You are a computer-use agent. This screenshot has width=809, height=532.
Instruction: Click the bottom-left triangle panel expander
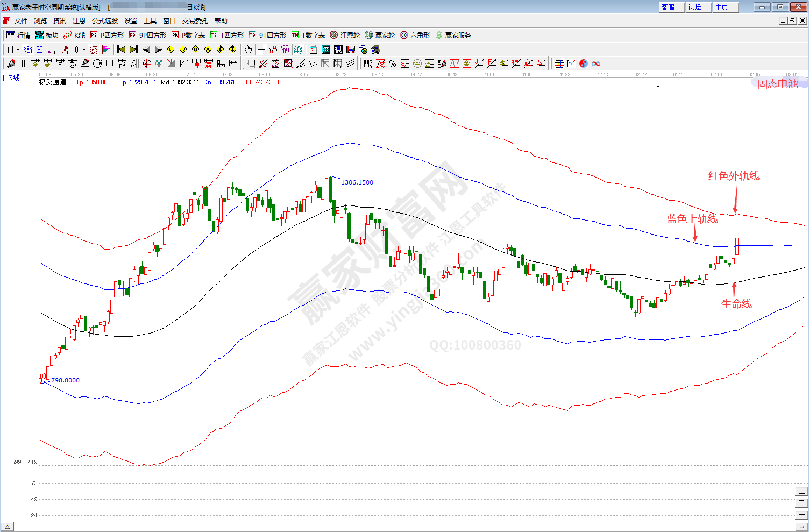[8, 527]
